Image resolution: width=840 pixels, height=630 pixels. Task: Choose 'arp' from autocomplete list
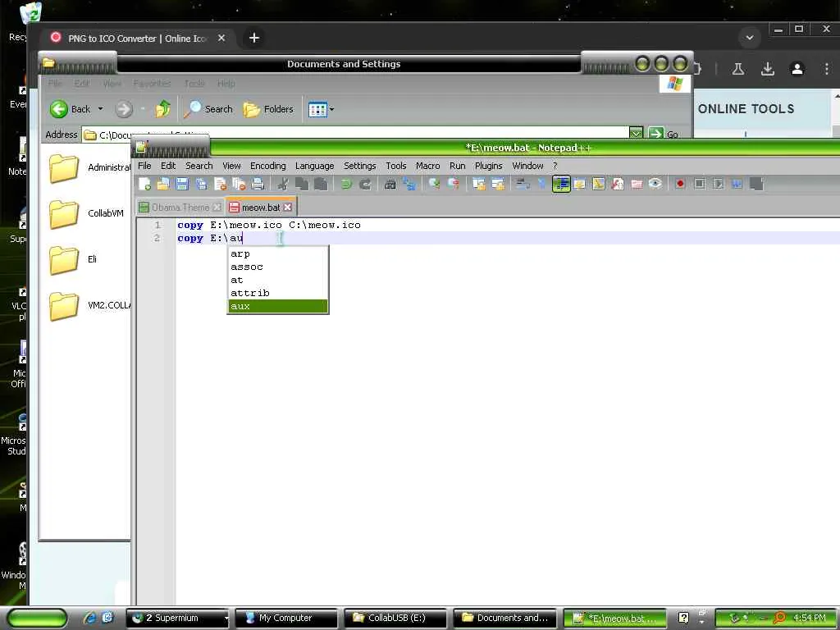point(277,254)
